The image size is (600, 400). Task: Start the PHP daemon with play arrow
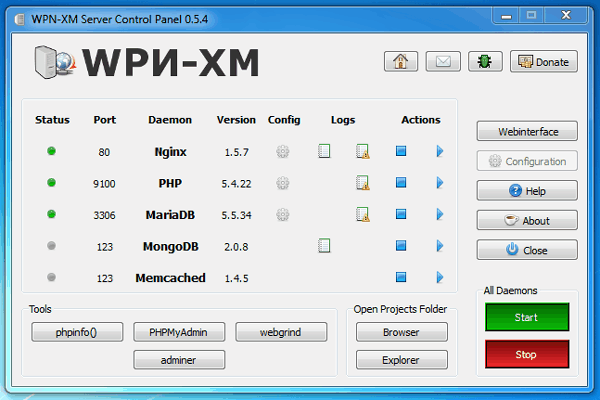click(x=439, y=183)
